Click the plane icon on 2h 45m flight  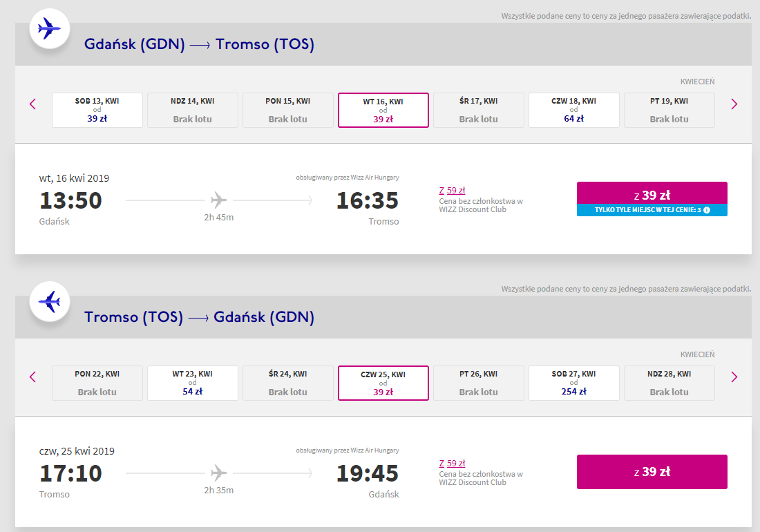[x=218, y=200]
